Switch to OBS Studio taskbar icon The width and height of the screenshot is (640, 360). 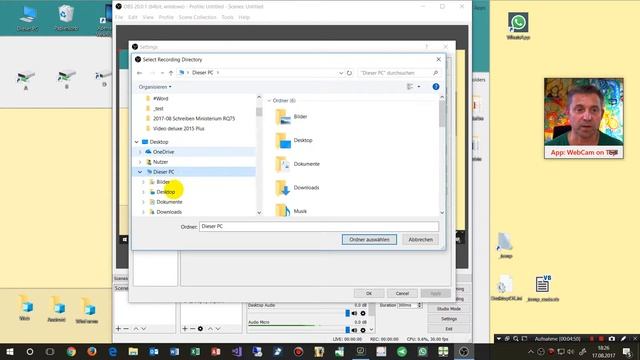point(464,351)
